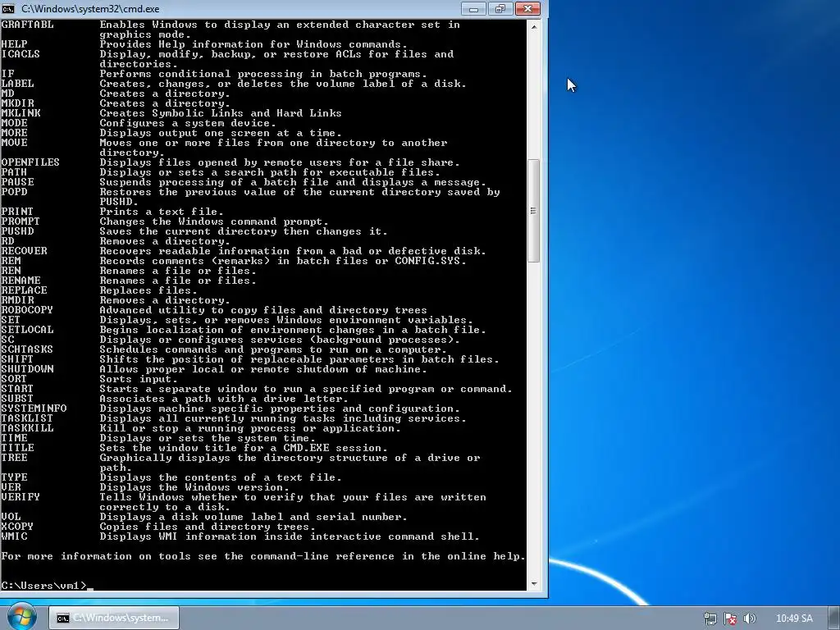Image resolution: width=840 pixels, height=630 pixels.
Task: Click the C:\Users\vm1> prompt line
Action: click(47, 586)
